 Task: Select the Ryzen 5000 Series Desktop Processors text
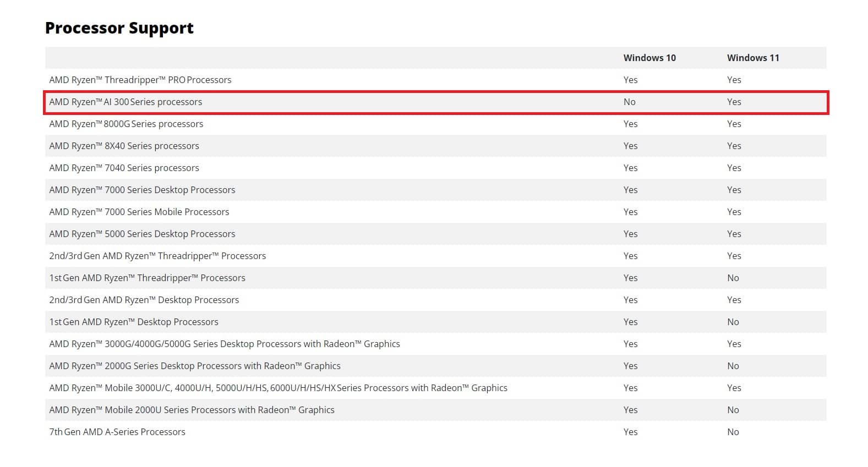point(142,234)
